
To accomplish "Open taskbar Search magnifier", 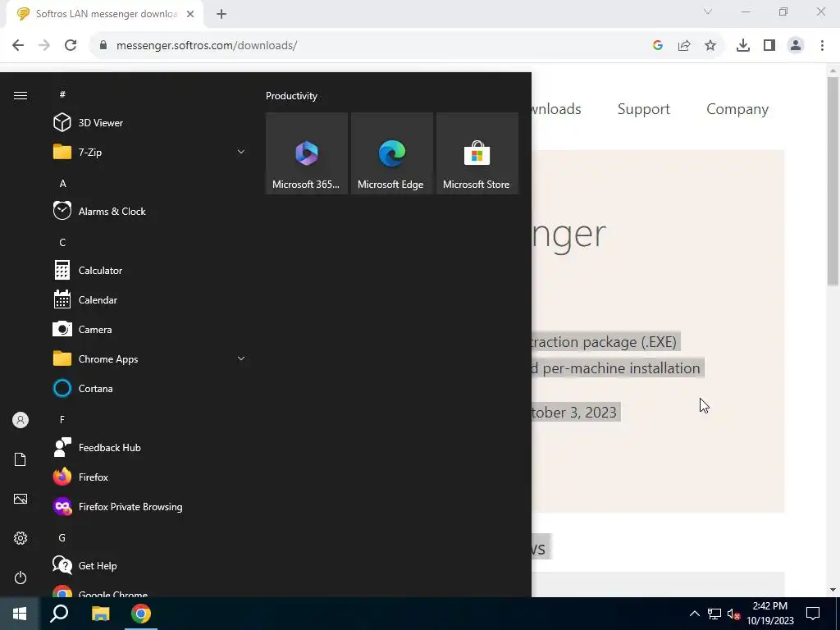I will pos(59,614).
